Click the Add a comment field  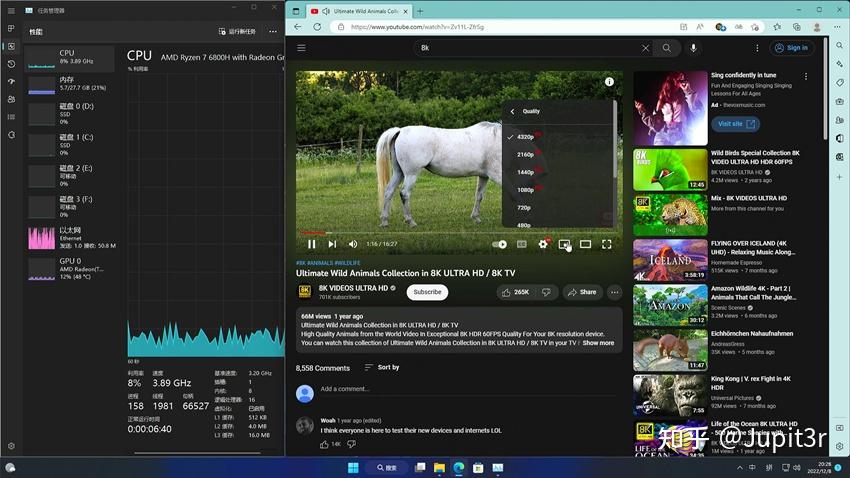tap(466, 389)
